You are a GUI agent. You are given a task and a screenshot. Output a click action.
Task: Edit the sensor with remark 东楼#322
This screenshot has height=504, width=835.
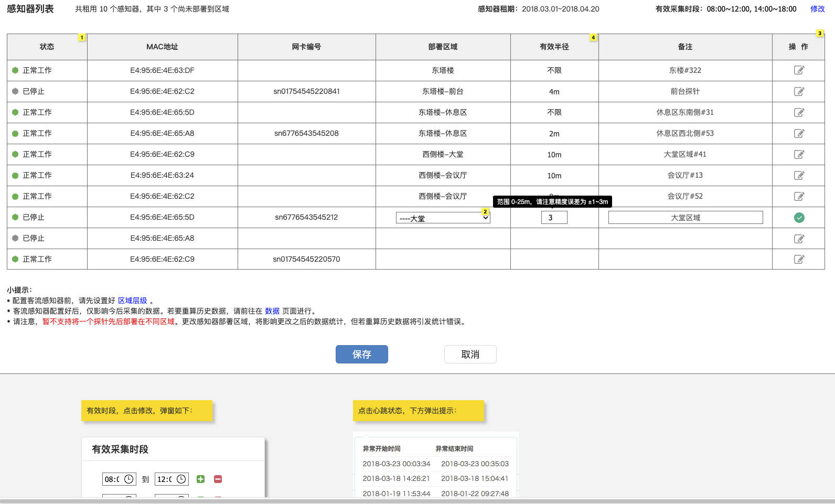click(x=799, y=70)
